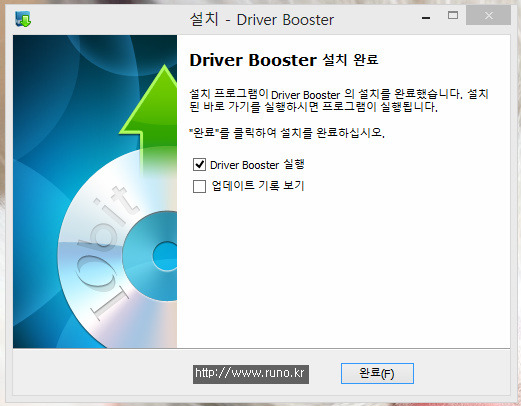Image resolution: width=521 pixels, height=406 pixels.
Task: Click the '설치 프로그램이 Driver Booster 의 설치를 완료했습니다' paragraph
Action: [339, 100]
